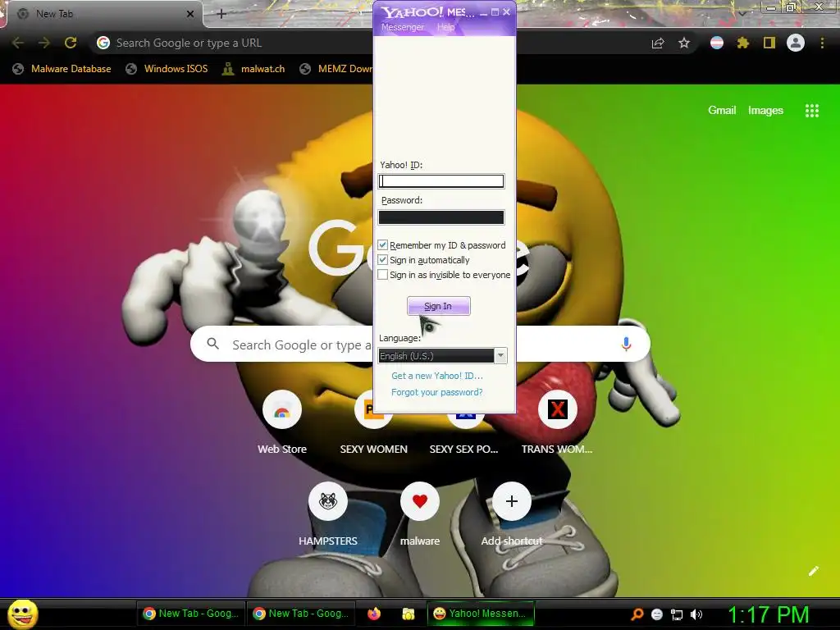
Task: Open the Chrome extensions puzzle icon
Action: click(x=742, y=43)
